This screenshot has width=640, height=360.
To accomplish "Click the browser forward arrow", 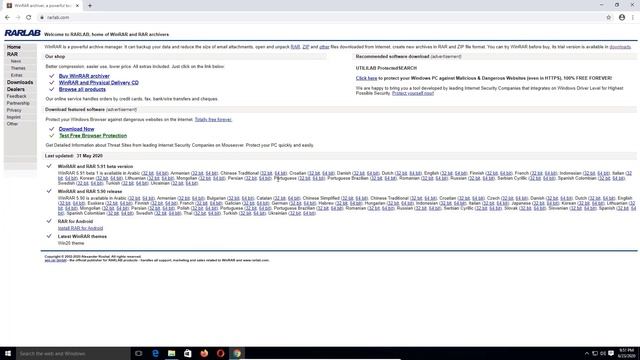I will pos(18,18).
